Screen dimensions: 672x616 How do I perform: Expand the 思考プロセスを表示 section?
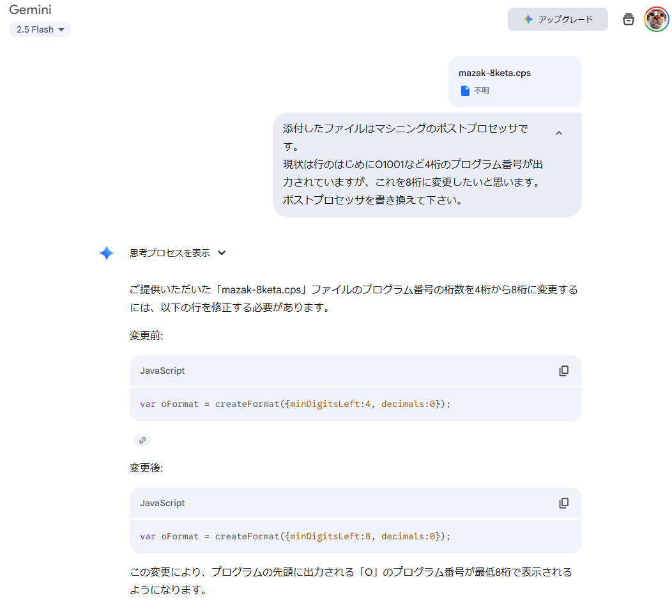point(178,253)
